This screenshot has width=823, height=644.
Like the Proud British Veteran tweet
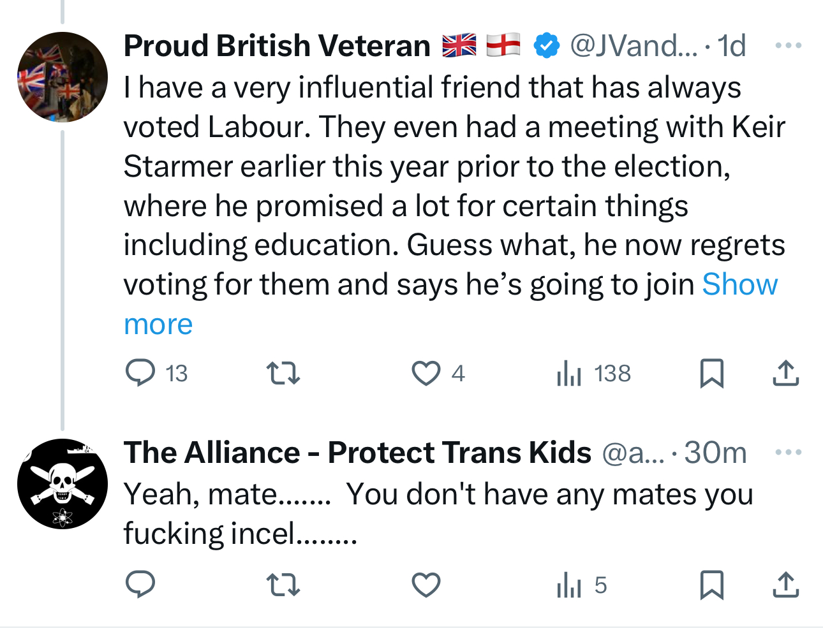[426, 373]
